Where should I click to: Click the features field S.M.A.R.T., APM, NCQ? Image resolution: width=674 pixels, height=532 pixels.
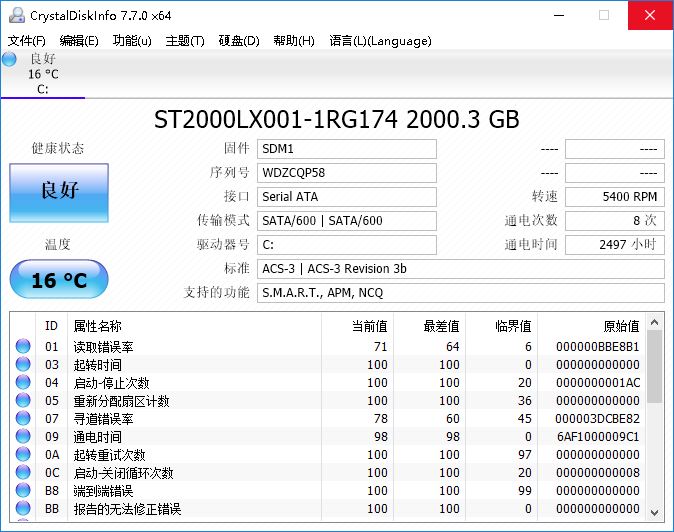(x=461, y=293)
